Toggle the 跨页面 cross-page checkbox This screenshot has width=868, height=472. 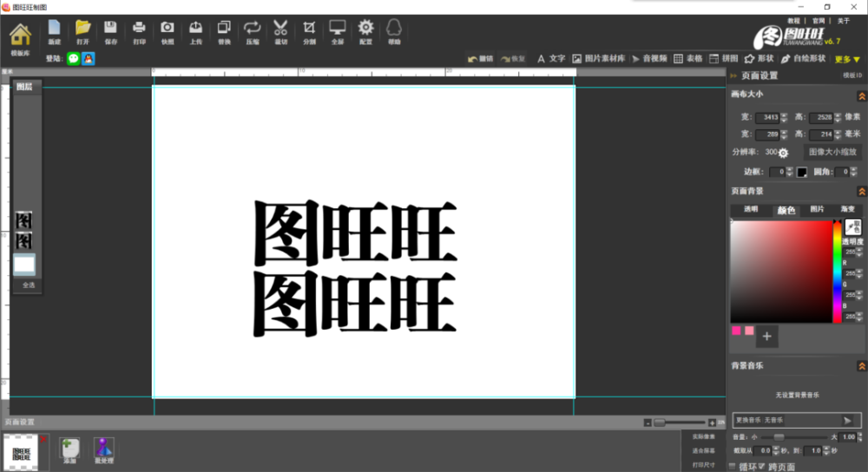tap(761, 467)
